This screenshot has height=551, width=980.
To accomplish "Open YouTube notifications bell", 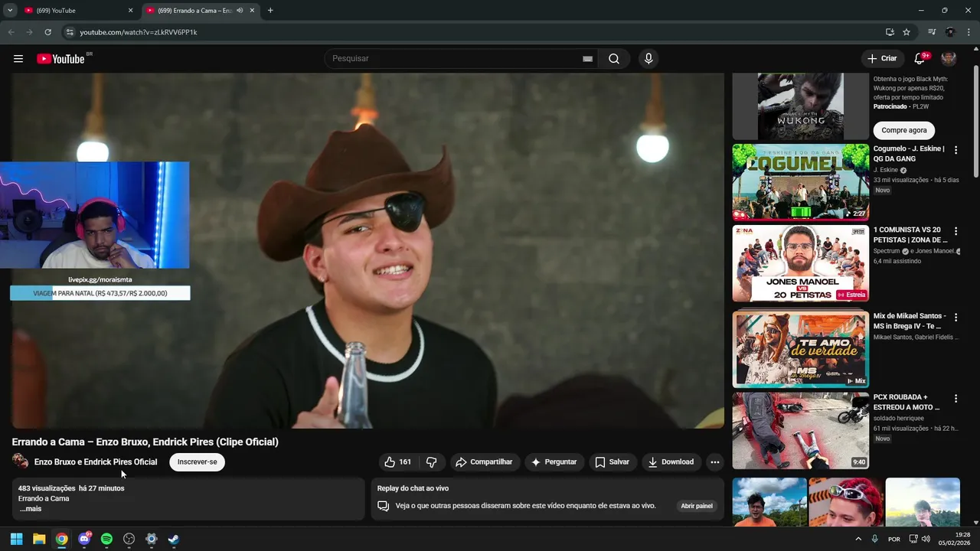I will click(920, 59).
